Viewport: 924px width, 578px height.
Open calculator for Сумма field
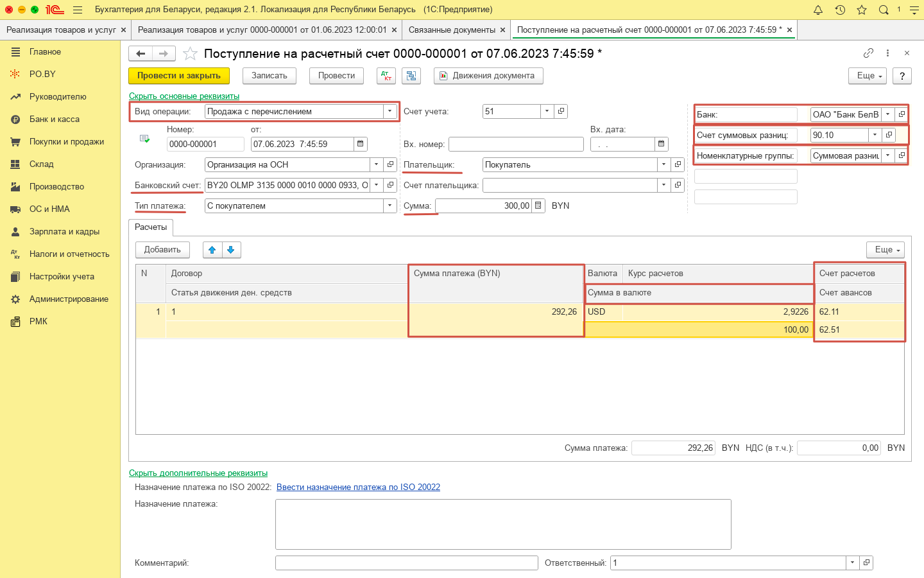(x=538, y=206)
